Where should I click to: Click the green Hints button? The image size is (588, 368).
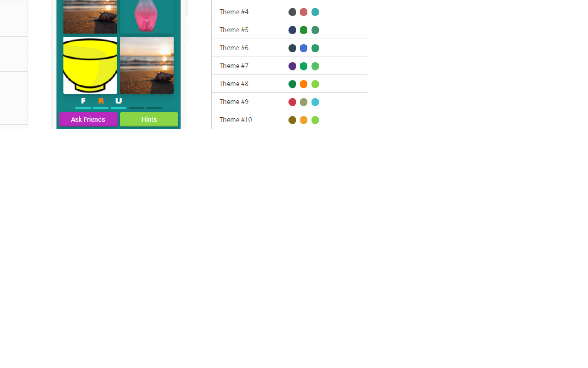[x=149, y=119]
